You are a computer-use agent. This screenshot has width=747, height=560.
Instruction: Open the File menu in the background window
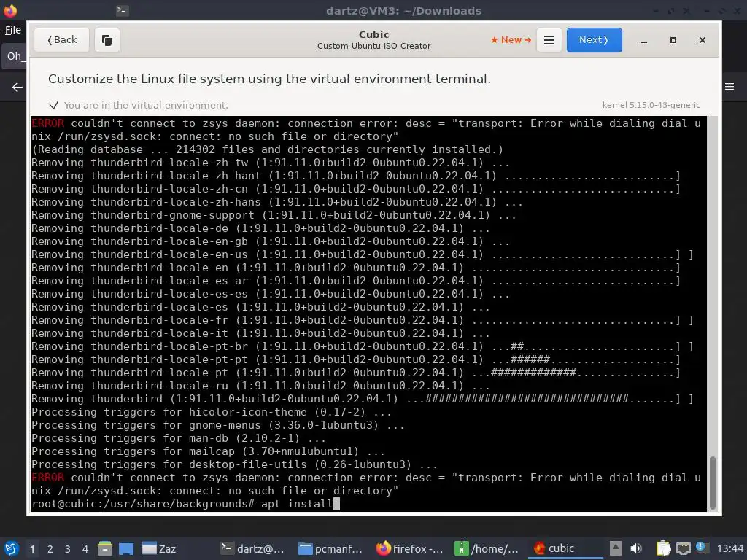(x=13, y=30)
